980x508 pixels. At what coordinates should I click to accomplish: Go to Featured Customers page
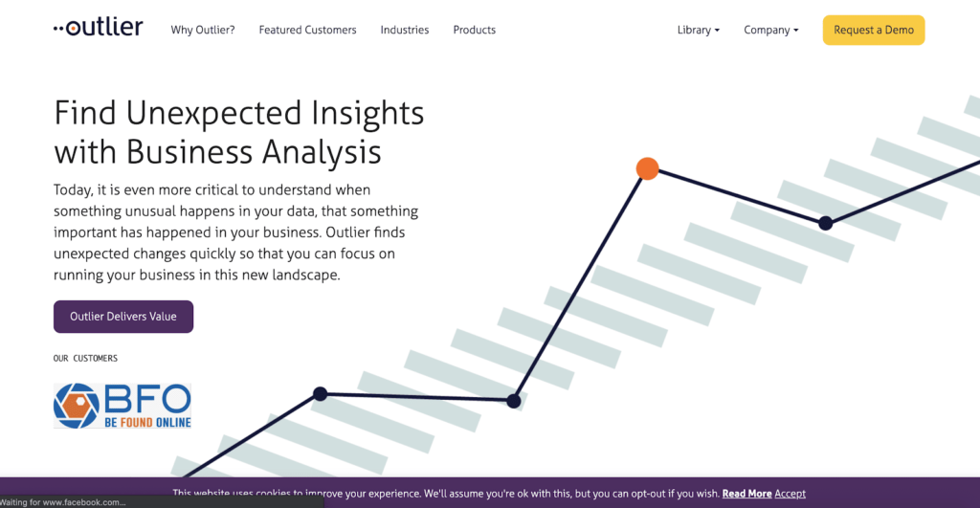tap(307, 30)
